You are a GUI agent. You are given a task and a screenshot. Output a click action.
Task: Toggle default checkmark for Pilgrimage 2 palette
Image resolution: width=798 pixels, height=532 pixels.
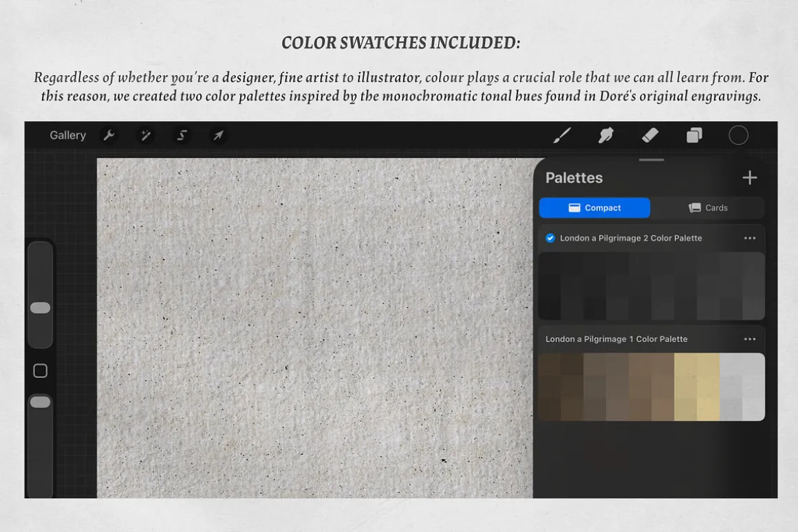point(550,238)
